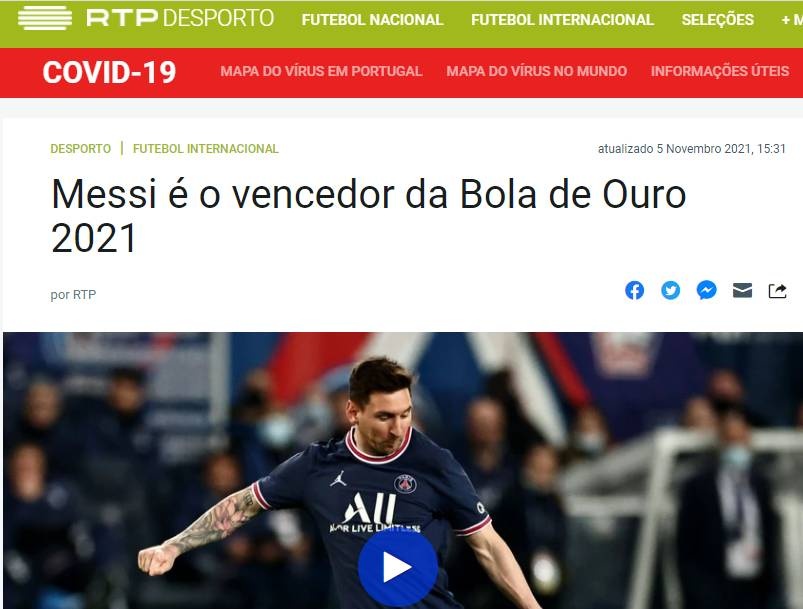Follow the Desporto breadcrumb link
Viewport: 803px width, 609px height.
pos(80,149)
